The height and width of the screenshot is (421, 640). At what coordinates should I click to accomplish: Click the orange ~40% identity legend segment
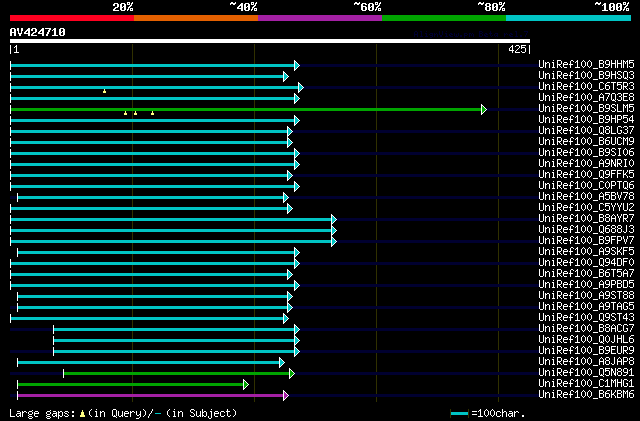(196, 18)
